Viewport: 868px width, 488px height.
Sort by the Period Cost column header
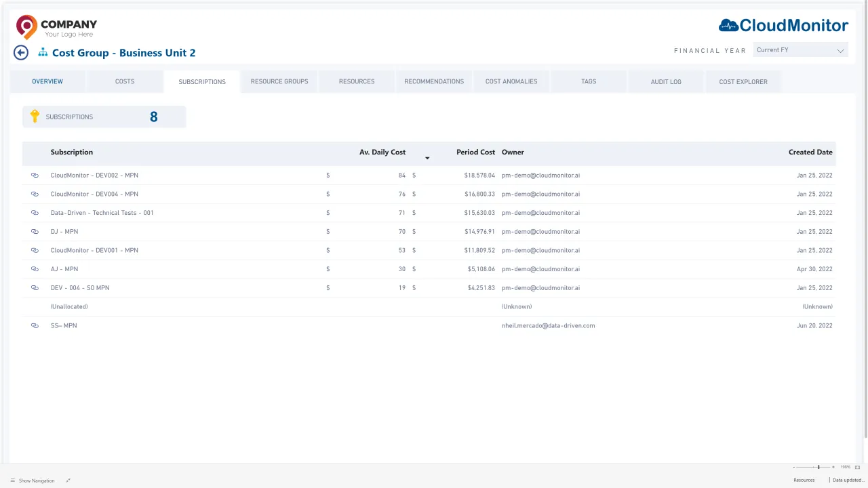(x=475, y=152)
